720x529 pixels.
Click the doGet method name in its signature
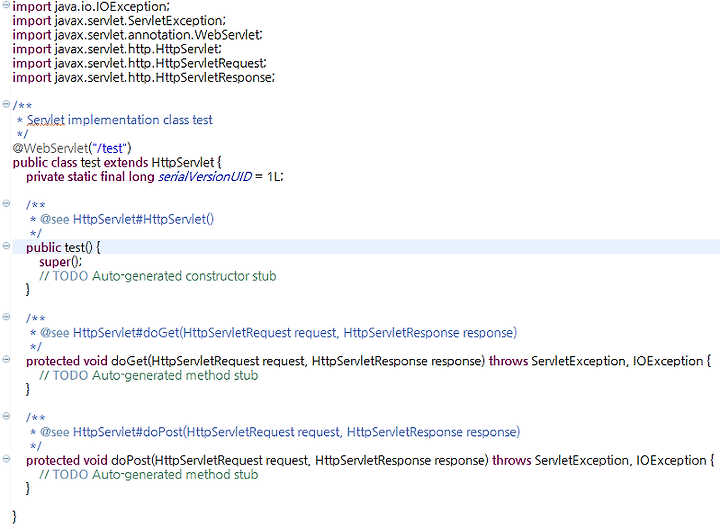pos(129,361)
